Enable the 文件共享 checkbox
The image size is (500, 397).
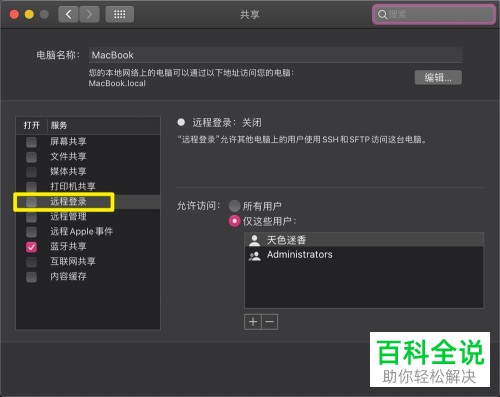coord(31,157)
